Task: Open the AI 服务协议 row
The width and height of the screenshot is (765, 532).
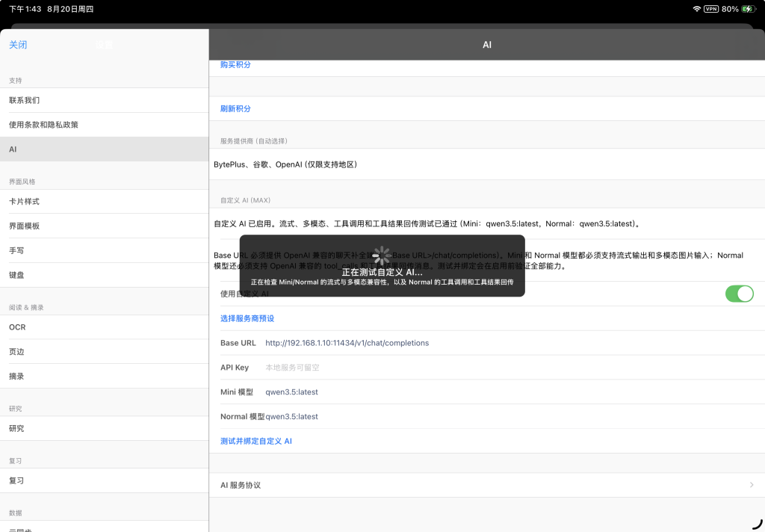Action: [487, 485]
